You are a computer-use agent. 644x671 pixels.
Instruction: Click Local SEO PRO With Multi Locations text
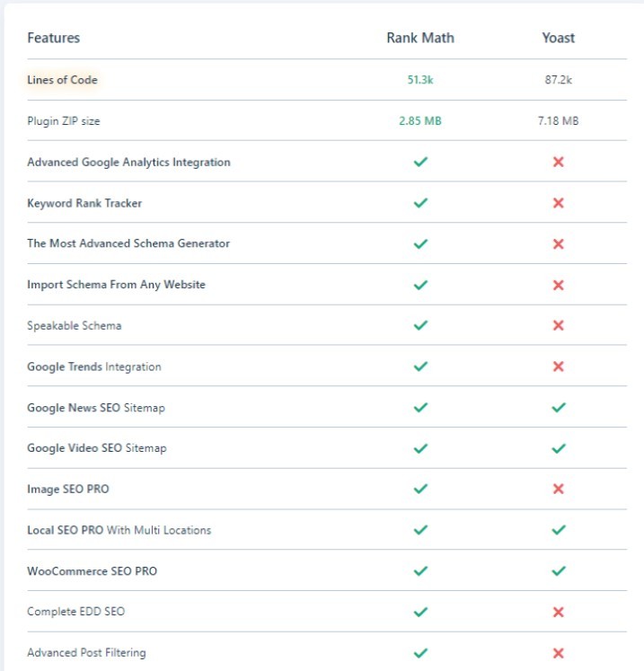point(119,530)
